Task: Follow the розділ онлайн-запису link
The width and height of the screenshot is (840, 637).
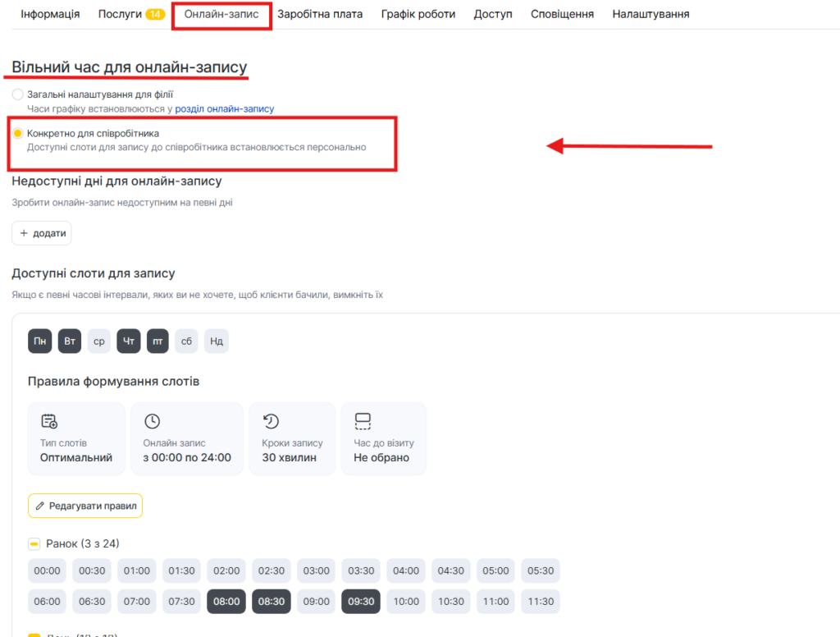Action: pos(225,108)
